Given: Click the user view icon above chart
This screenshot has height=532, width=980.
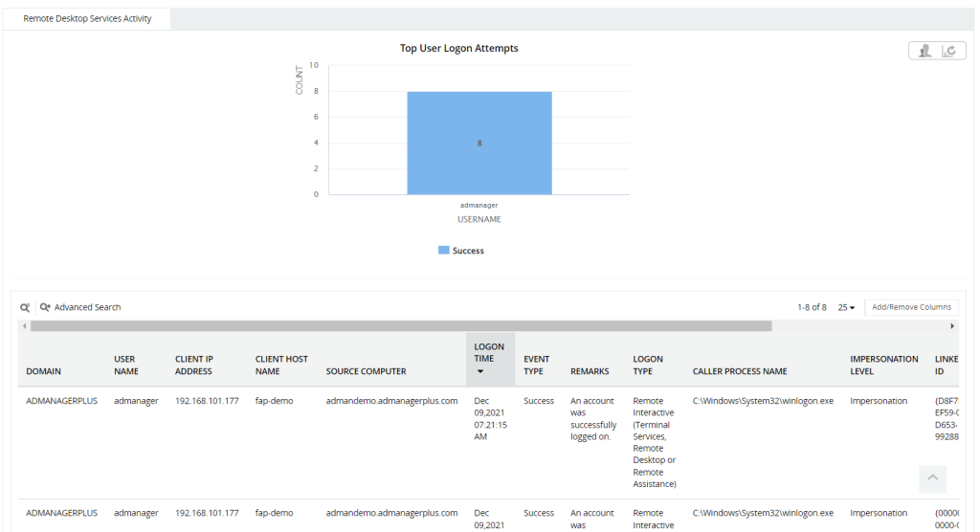Looking at the screenshot, I should pyautogui.click(x=924, y=52).
